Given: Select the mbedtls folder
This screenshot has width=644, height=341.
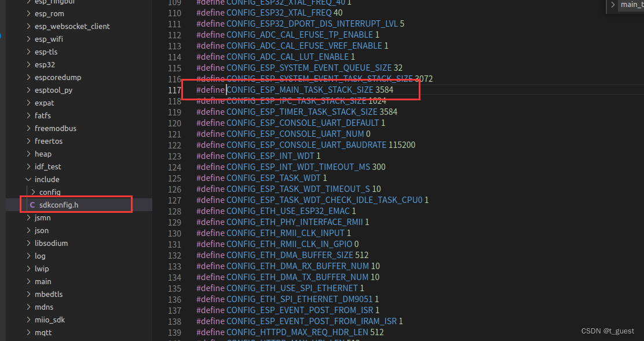Looking at the screenshot, I should pyautogui.click(x=49, y=294).
